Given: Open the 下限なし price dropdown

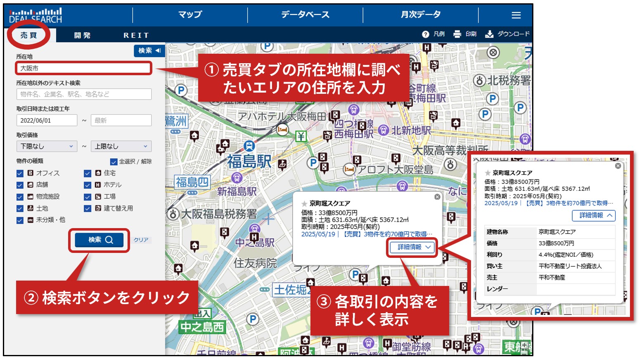Looking at the screenshot, I should click(x=47, y=146).
